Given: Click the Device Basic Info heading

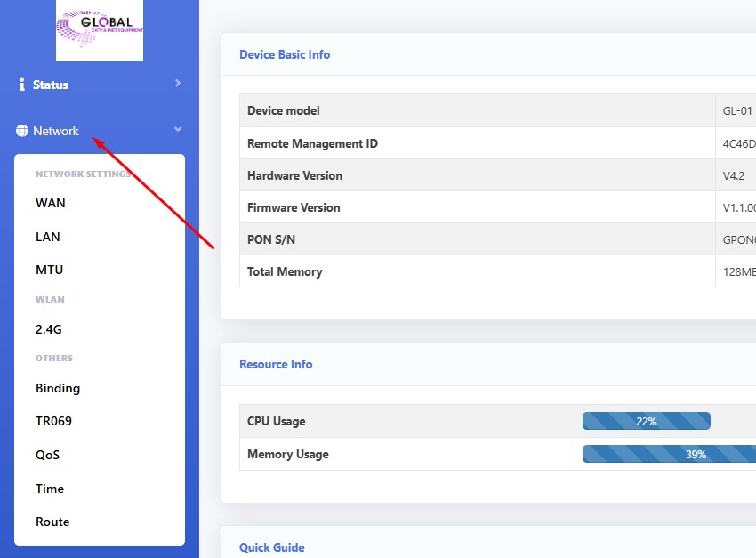Looking at the screenshot, I should pyautogui.click(x=285, y=54).
